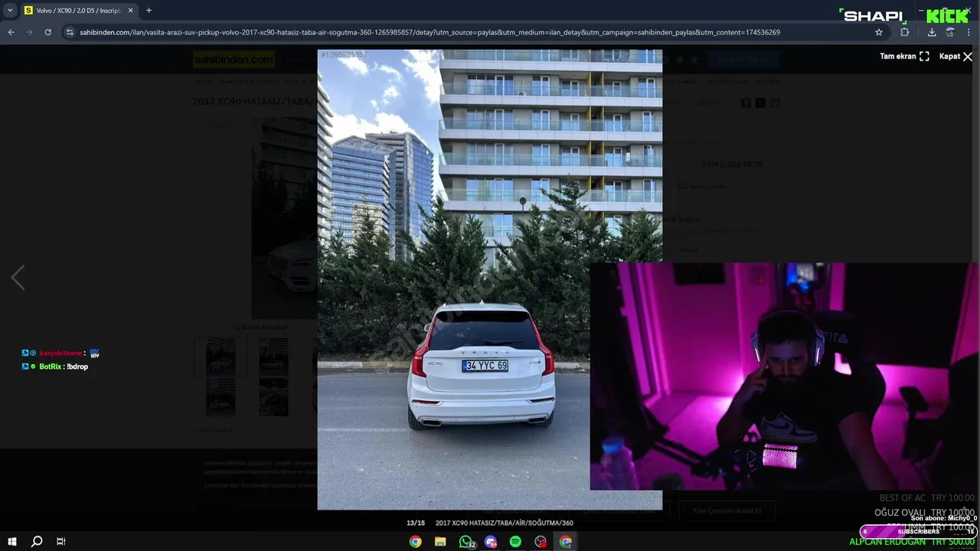Open Windows taskbar search
980x551 pixels.
pos(37,541)
